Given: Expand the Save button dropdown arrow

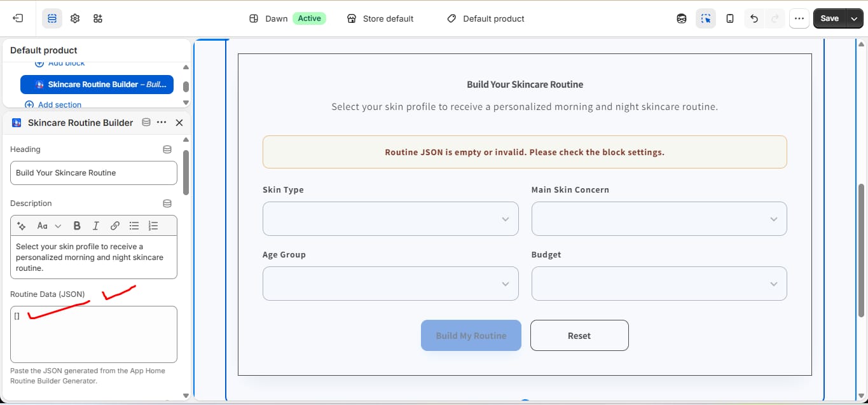Looking at the screenshot, I should pos(854,18).
